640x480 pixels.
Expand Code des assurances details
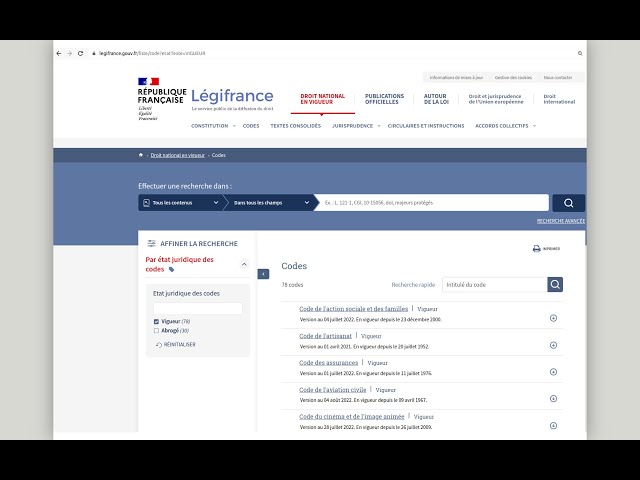553,372
